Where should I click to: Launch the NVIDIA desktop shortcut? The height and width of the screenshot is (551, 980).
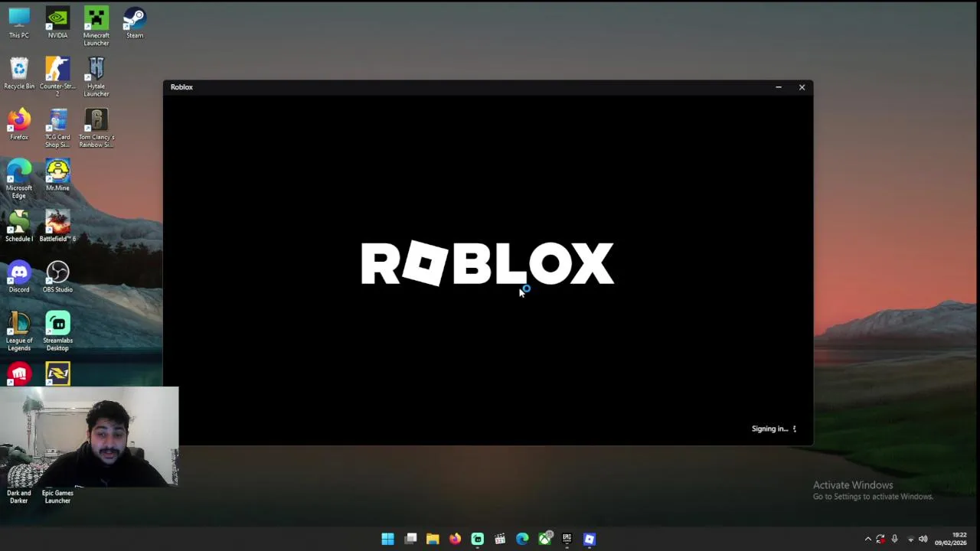[57, 23]
